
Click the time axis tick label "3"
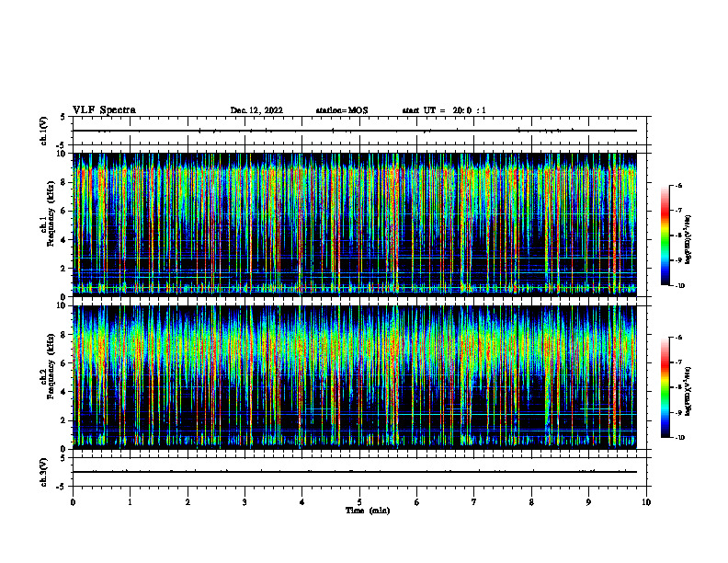pos(245,502)
